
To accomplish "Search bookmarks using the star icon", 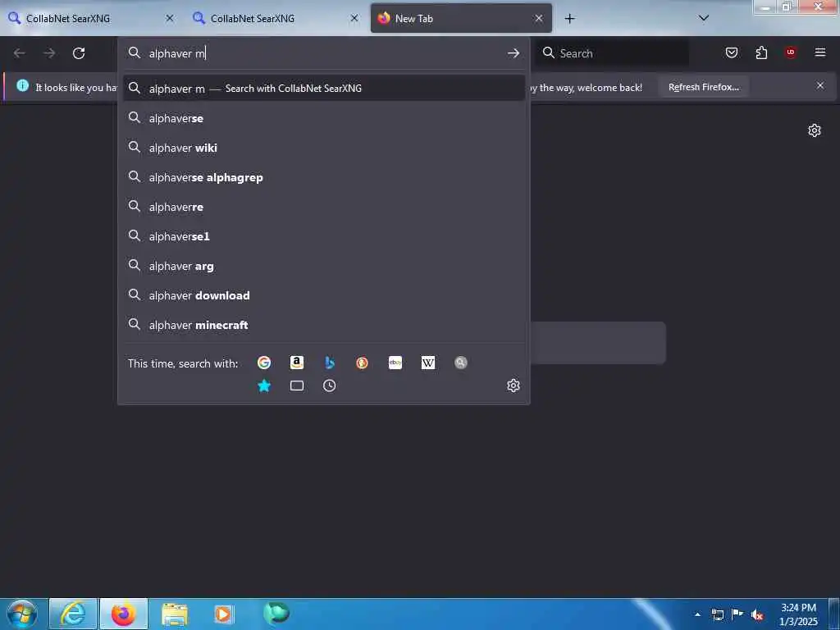I will pyautogui.click(x=264, y=386).
